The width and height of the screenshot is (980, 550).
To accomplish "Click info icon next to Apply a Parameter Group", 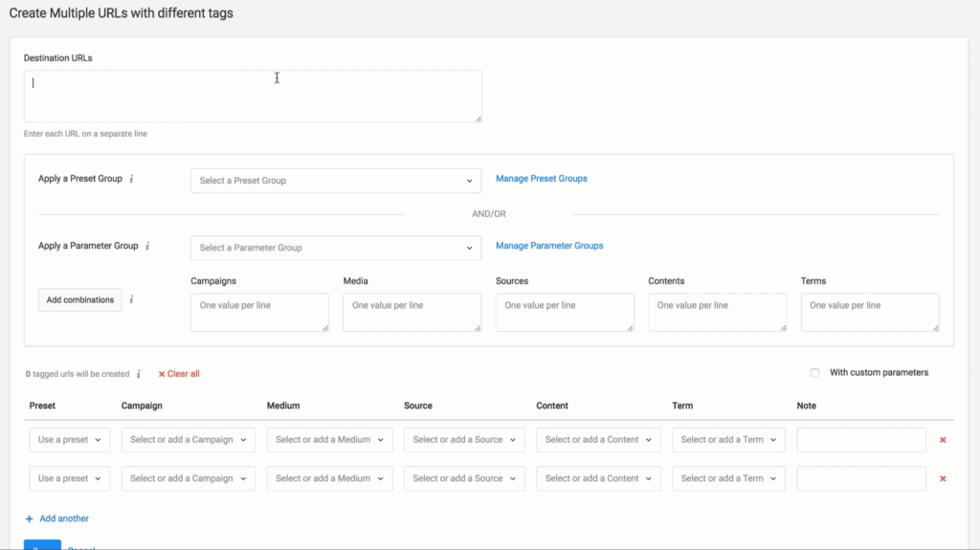I will coord(146,246).
